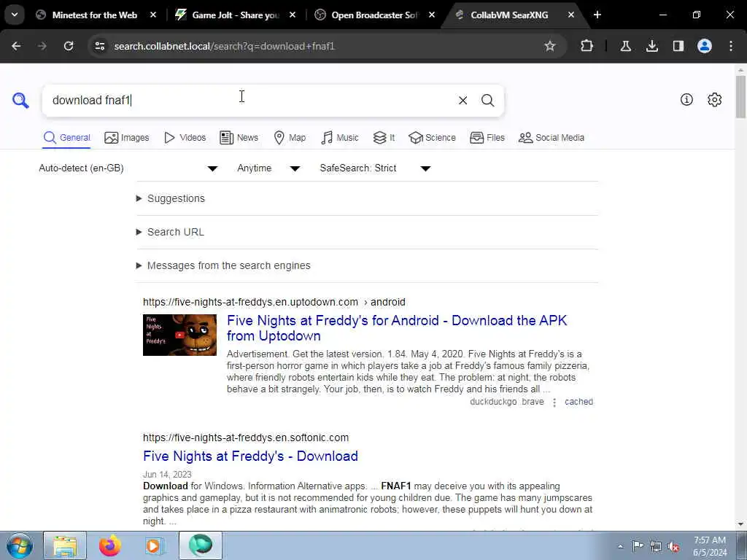Switch to Science search category
The height and width of the screenshot is (560, 747).
432,138
